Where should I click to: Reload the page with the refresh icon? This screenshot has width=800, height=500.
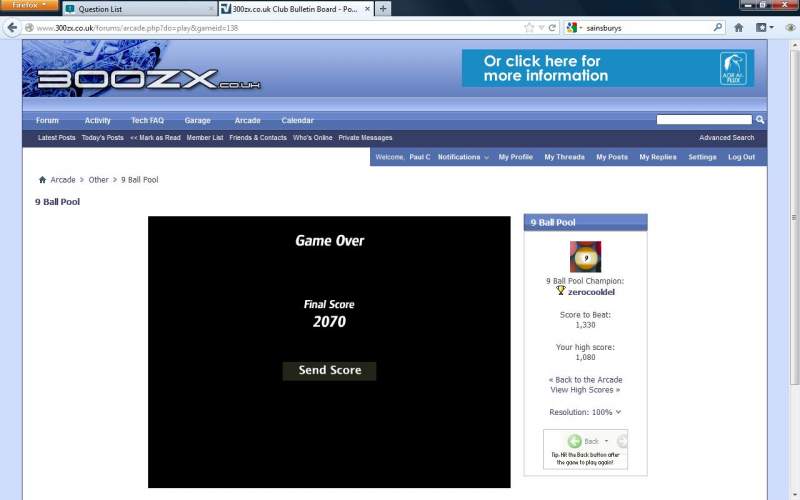(552, 28)
